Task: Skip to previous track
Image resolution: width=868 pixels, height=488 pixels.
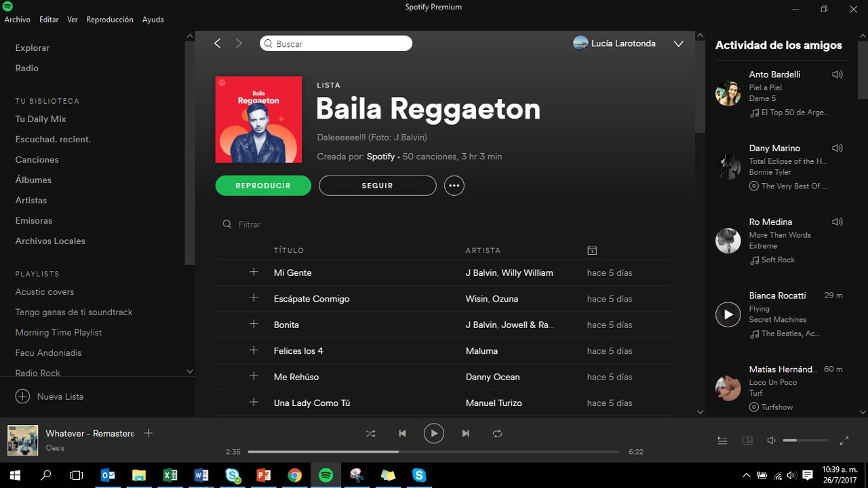Action: 402,433
